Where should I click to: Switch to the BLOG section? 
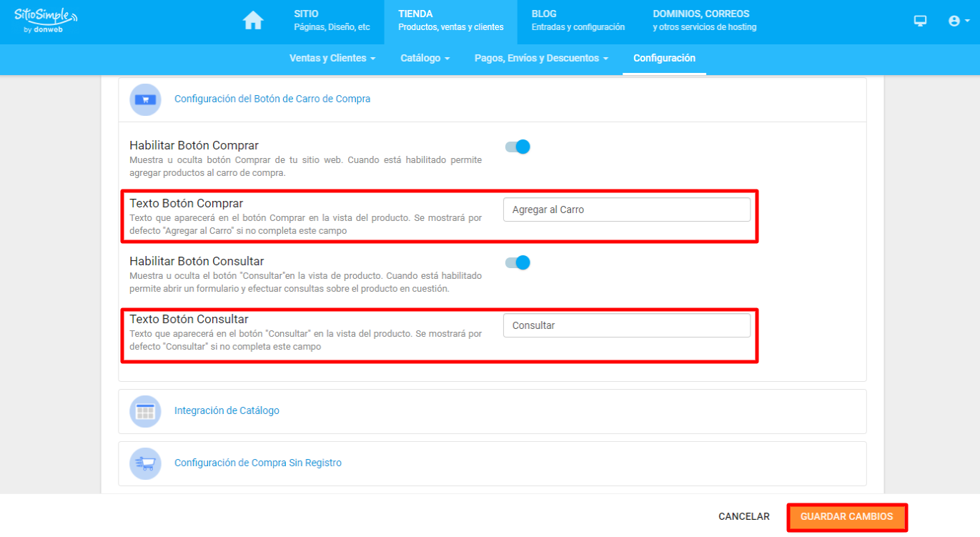(x=578, y=21)
